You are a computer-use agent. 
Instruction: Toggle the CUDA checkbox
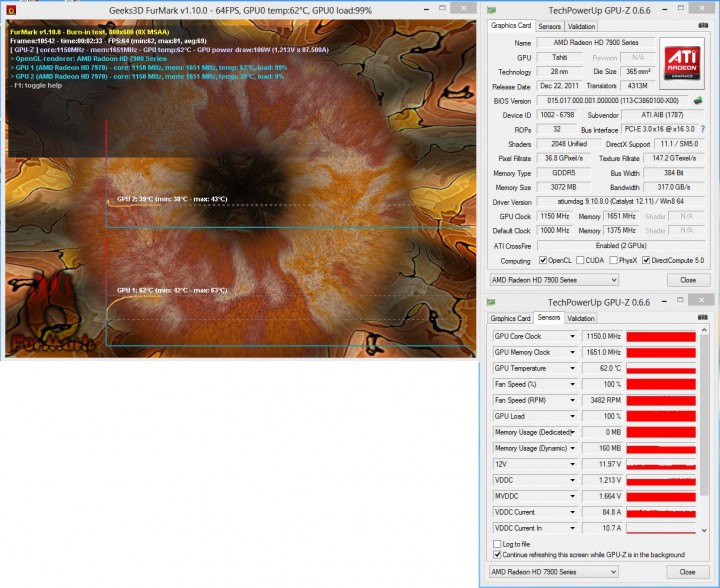click(580, 260)
